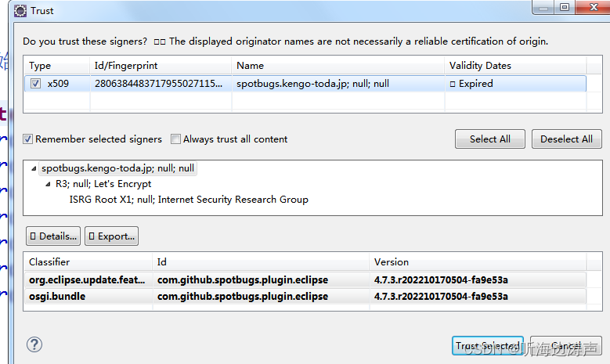
Task: Open the help question mark icon
Action: coord(34,344)
